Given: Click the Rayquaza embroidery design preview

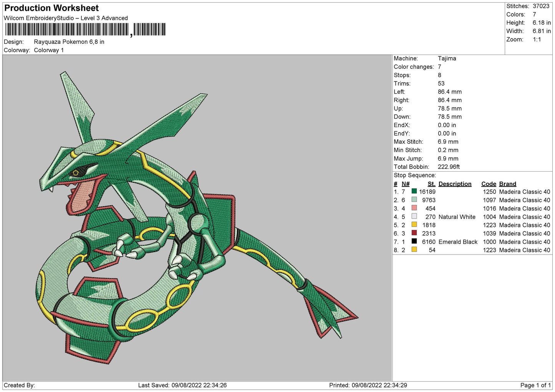Looking at the screenshot, I should [x=197, y=217].
